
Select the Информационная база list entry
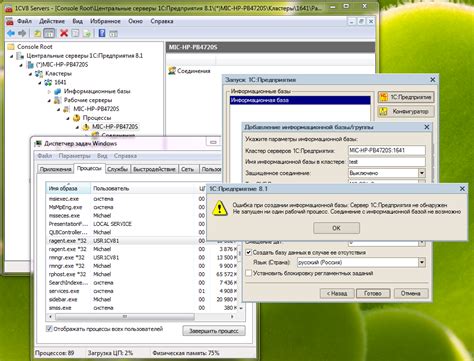click(x=300, y=100)
